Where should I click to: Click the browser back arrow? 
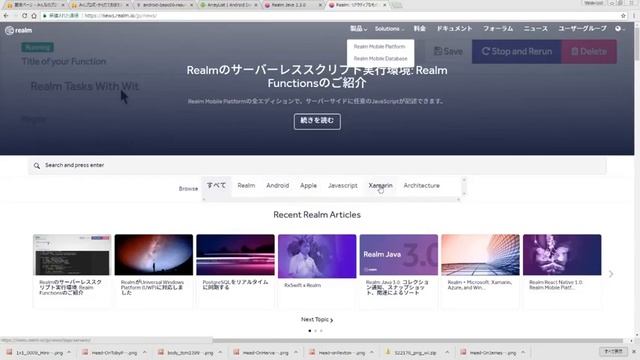[x=6, y=16]
